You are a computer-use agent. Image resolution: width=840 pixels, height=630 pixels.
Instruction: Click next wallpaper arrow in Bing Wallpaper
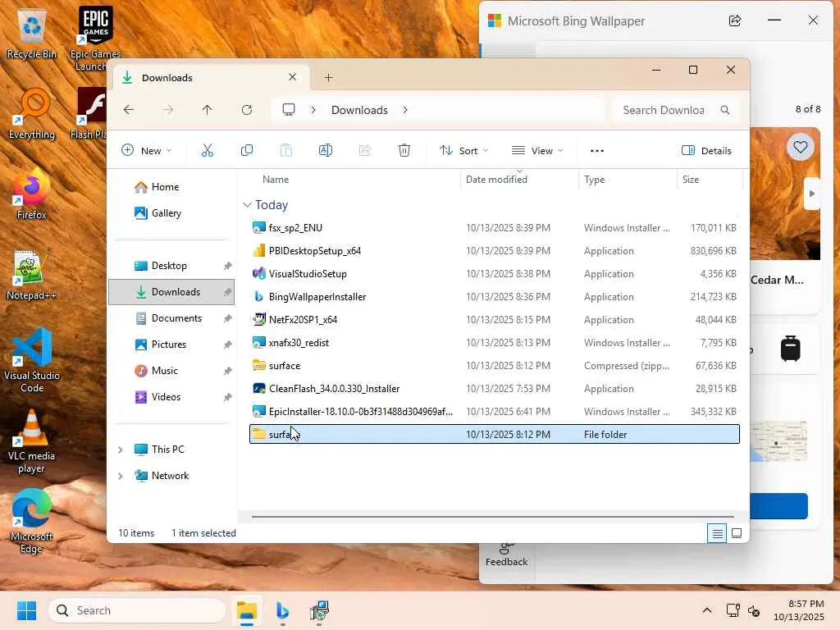(812, 194)
